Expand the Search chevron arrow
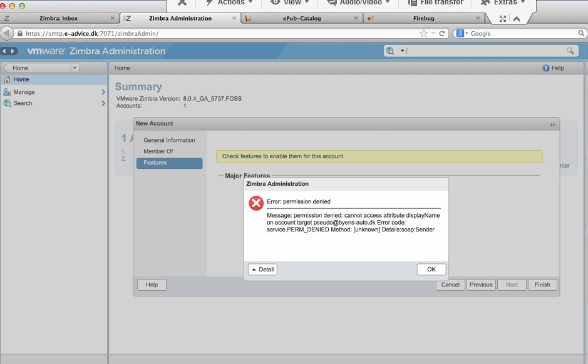The image size is (588, 364). click(x=103, y=103)
